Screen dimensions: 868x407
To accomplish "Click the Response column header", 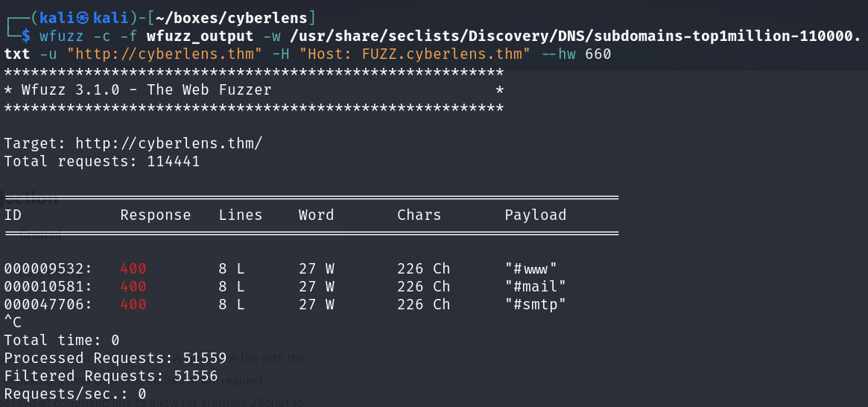I will click(156, 215).
